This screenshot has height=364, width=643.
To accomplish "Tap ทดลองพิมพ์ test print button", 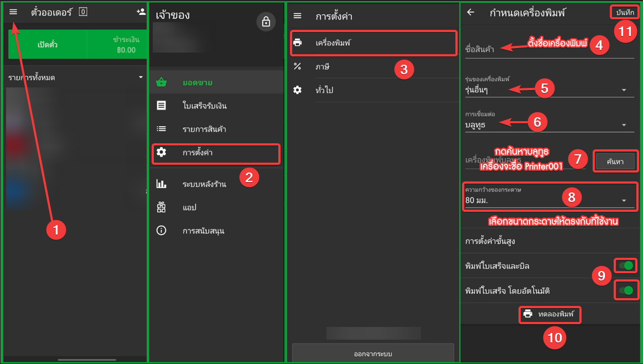I will pyautogui.click(x=550, y=314).
